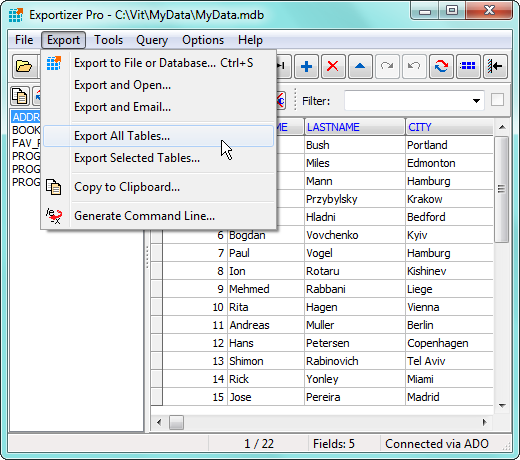Click the cell 'Copenhagen'
The height and width of the screenshot is (460, 520).
coord(449,343)
